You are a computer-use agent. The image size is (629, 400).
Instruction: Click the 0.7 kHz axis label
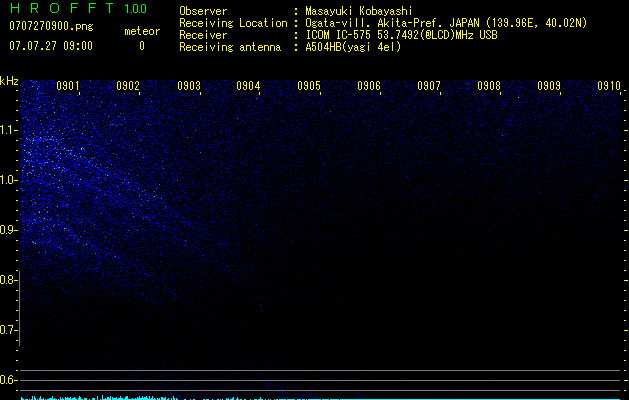tap(8, 330)
